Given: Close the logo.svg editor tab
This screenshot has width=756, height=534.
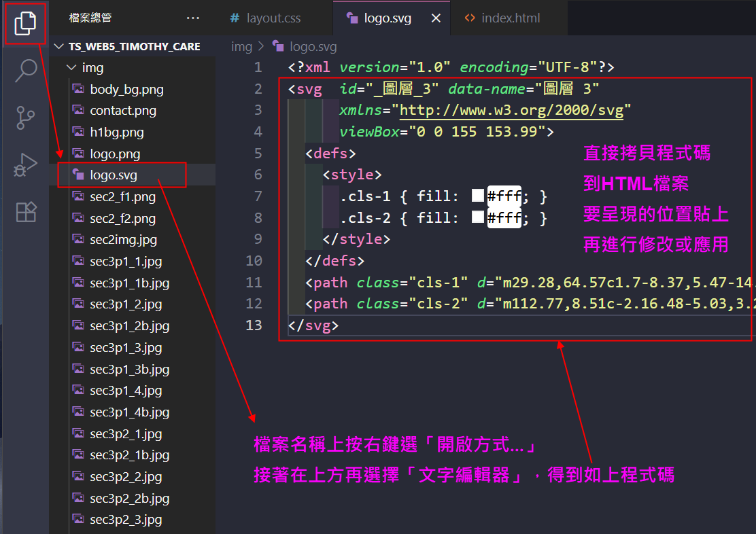Looking at the screenshot, I should (436, 18).
